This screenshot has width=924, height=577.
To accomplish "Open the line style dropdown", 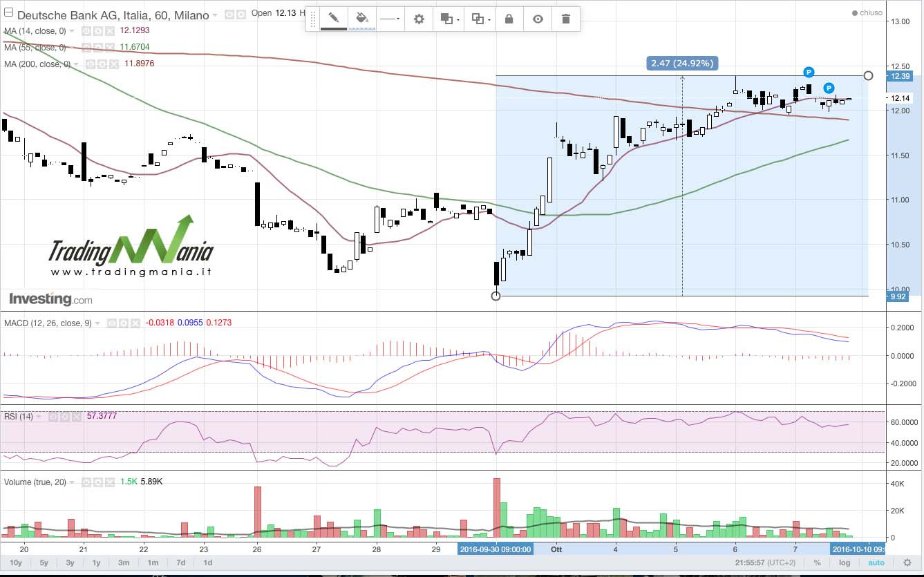I will 390,19.
